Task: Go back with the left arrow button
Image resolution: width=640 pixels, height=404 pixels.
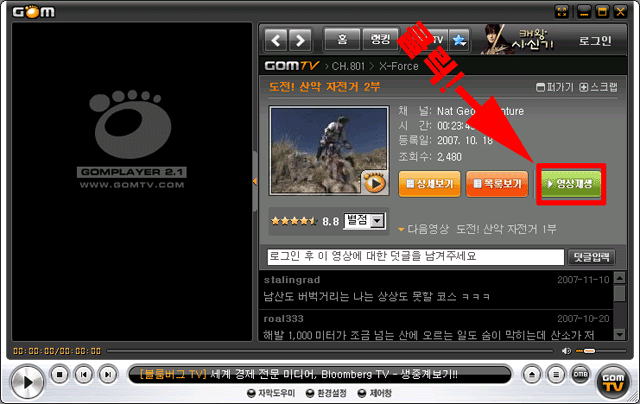Action: (276, 41)
